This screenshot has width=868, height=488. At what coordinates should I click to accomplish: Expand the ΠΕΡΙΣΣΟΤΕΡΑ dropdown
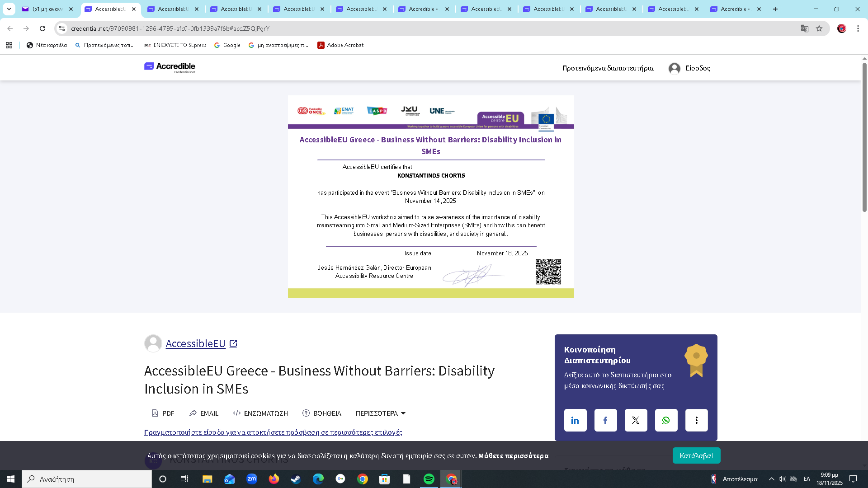click(380, 413)
